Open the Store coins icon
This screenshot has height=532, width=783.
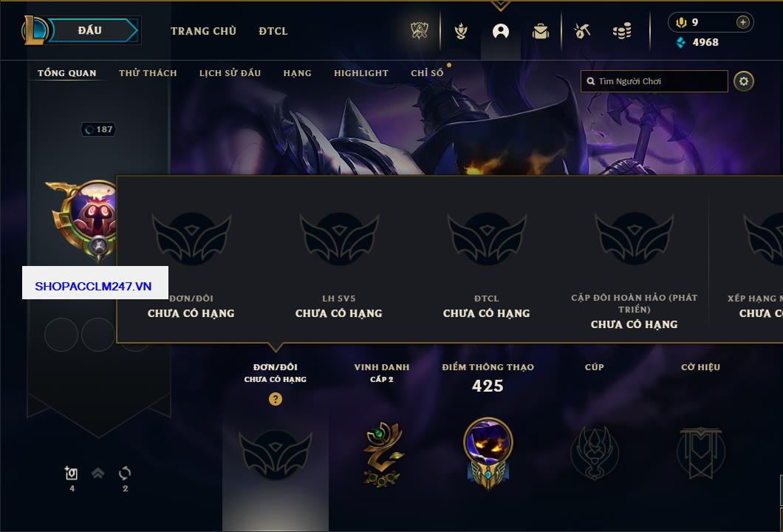622,32
